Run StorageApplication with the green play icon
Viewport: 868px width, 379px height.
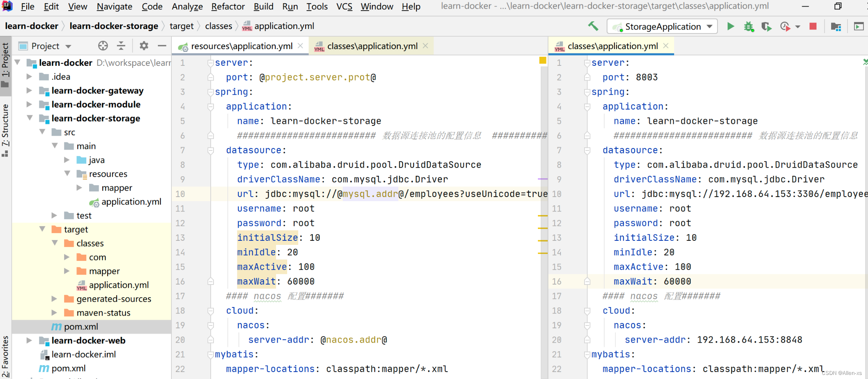(731, 27)
